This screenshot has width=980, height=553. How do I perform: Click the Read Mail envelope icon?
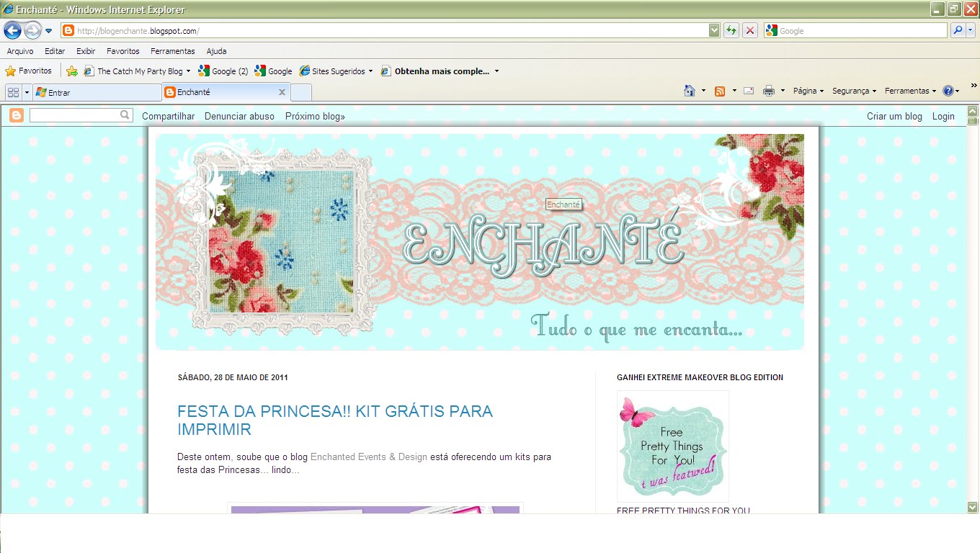[749, 91]
